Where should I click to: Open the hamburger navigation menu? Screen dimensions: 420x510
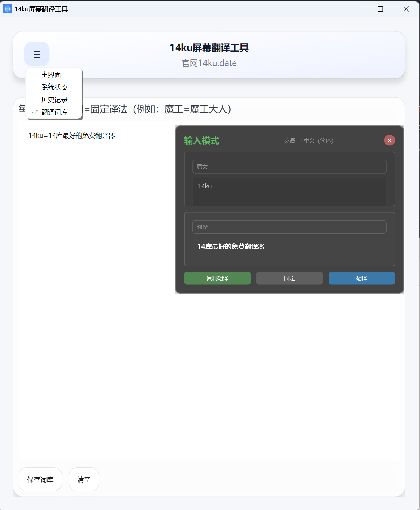tap(36, 54)
